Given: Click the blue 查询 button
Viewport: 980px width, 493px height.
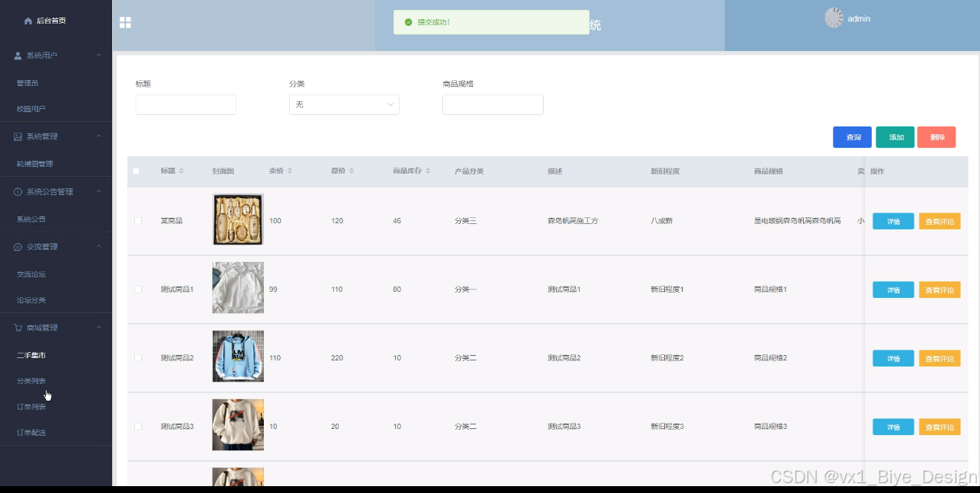Looking at the screenshot, I should (x=853, y=137).
